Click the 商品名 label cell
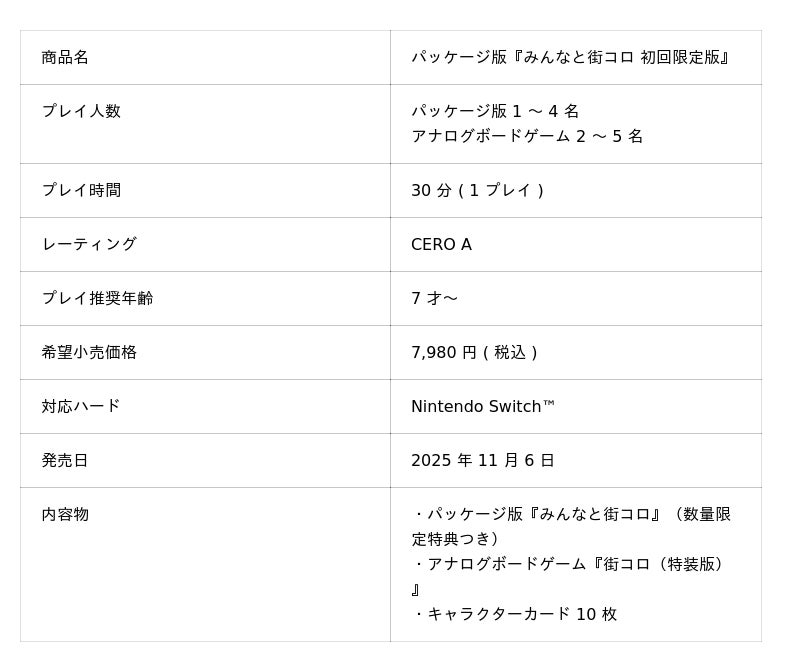Image resolution: width=800 pixels, height=672 pixels. click(x=65, y=58)
